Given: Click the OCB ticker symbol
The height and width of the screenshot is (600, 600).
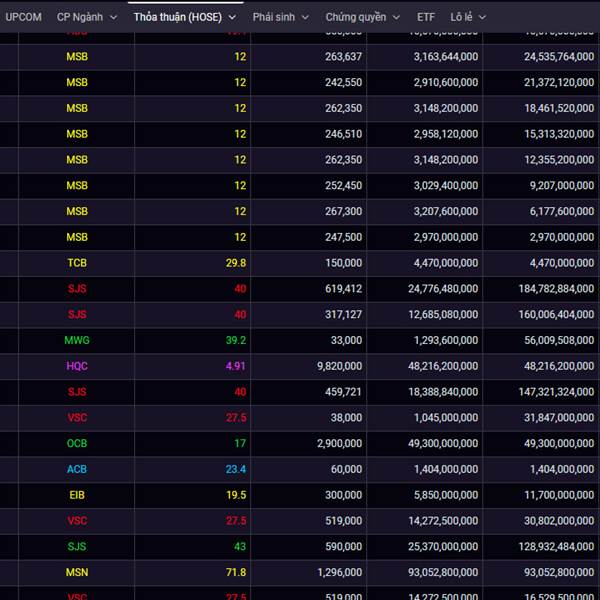Looking at the screenshot, I should tap(77, 443).
